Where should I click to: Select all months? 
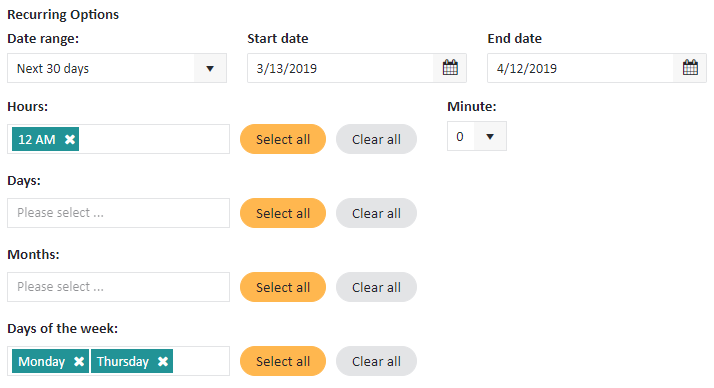pos(283,287)
